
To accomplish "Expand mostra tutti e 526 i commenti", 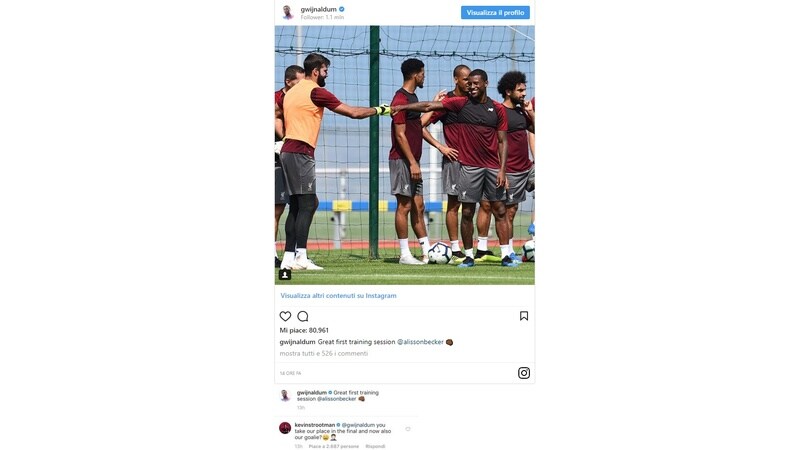I will tap(324, 353).
